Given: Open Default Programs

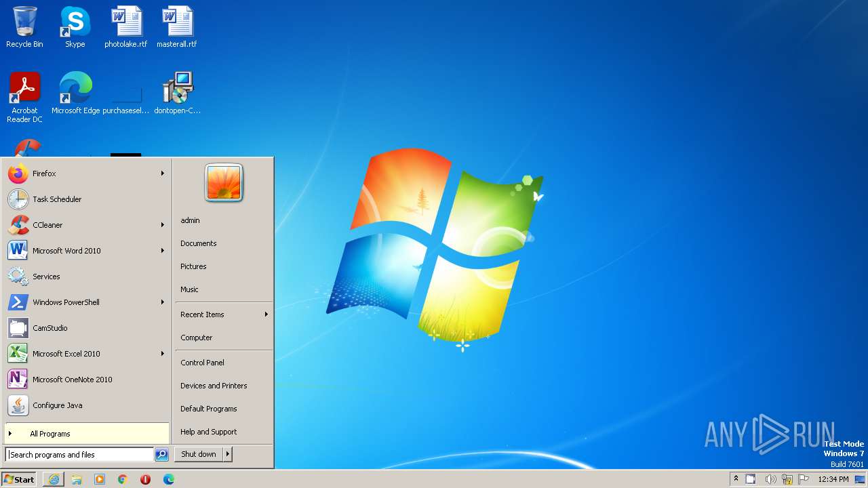Looking at the screenshot, I should [224, 409].
